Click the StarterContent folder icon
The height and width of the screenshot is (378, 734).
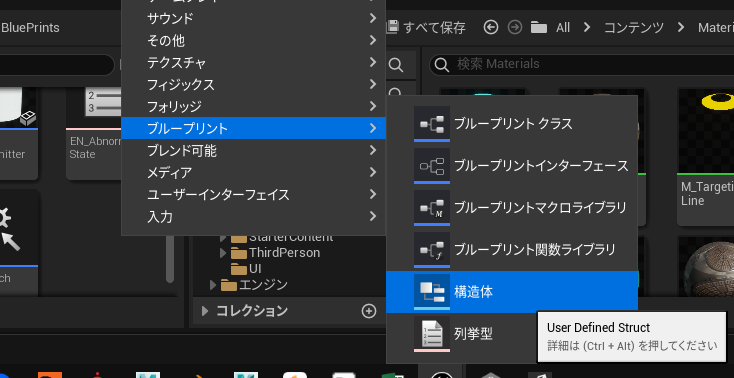click(x=239, y=238)
